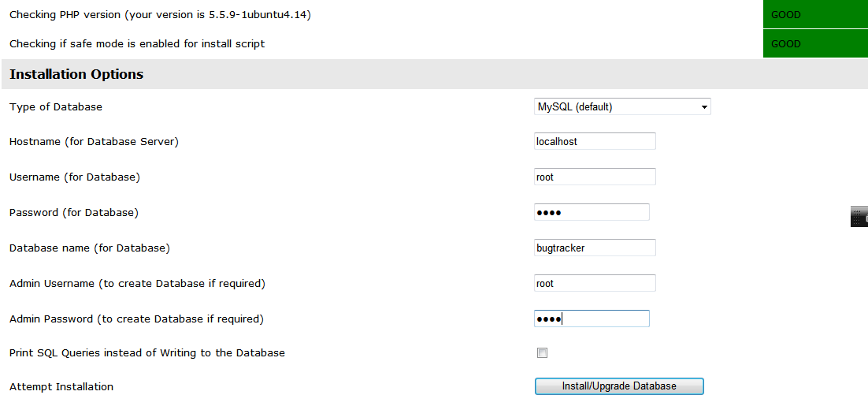Click the Hostname (for Database Server) label
868x395 pixels.
click(x=94, y=141)
